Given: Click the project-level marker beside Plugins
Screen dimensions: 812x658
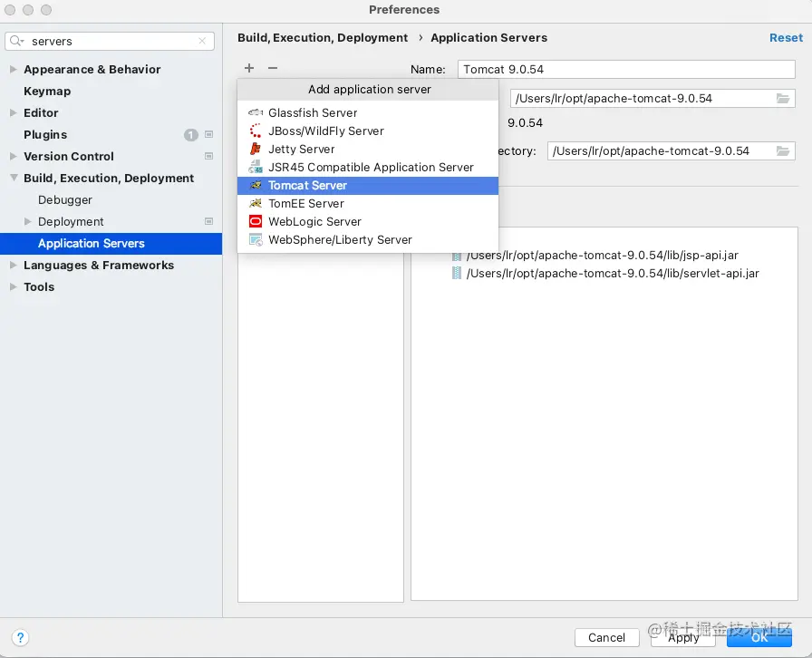Looking at the screenshot, I should pos(209,135).
